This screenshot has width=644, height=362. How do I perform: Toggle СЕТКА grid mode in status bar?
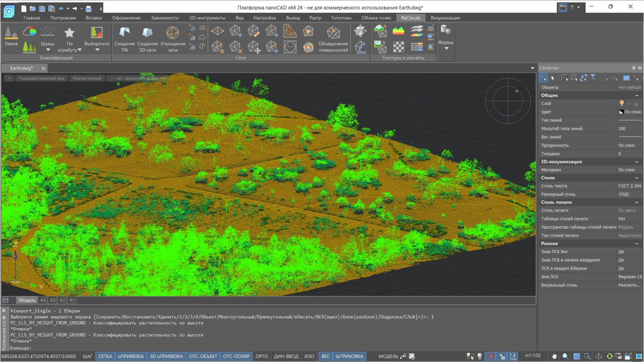coord(105,356)
